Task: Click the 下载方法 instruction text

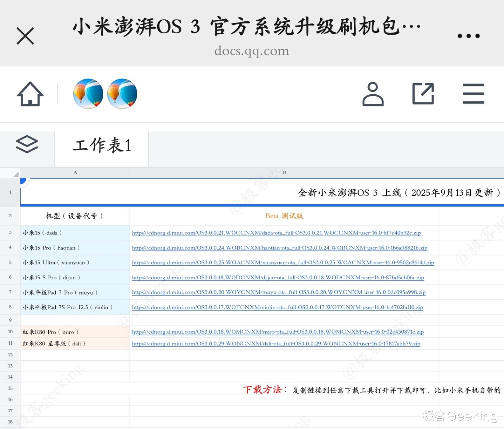Action: [x=266, y=390]
